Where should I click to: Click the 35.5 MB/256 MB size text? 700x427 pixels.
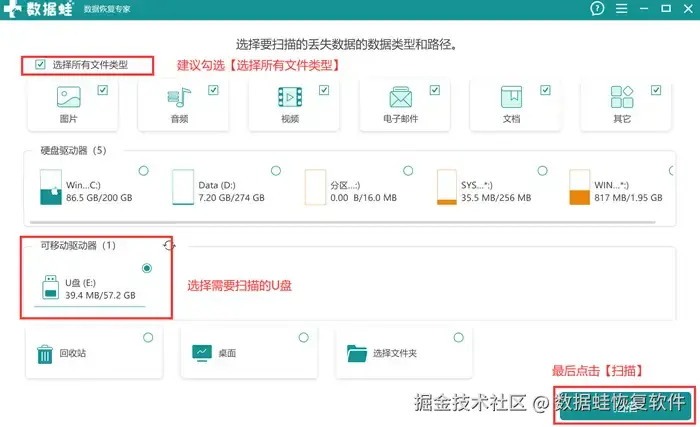point(496,197)
